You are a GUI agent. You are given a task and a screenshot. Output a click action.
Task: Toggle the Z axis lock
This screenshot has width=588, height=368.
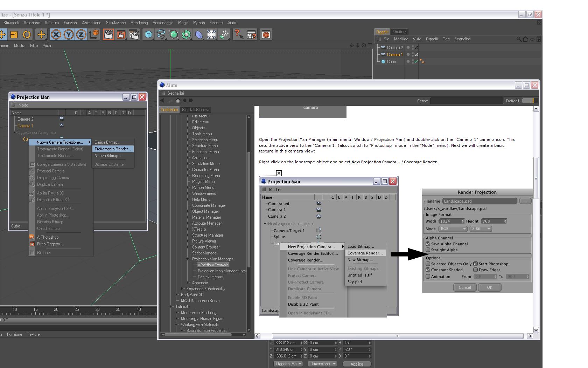[81, 34]
